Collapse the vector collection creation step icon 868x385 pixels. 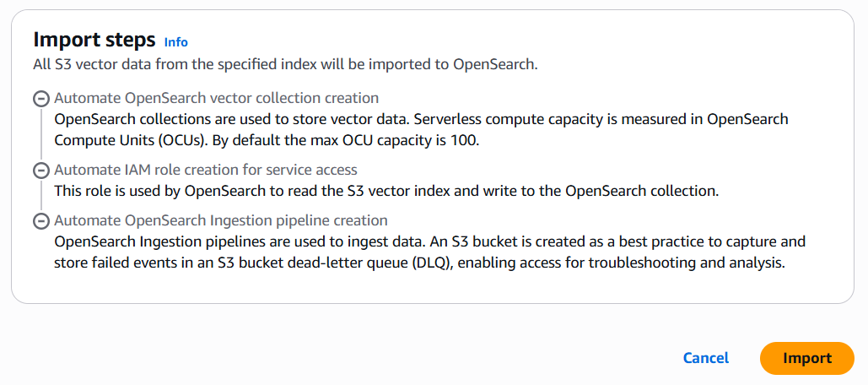point(40,99)
